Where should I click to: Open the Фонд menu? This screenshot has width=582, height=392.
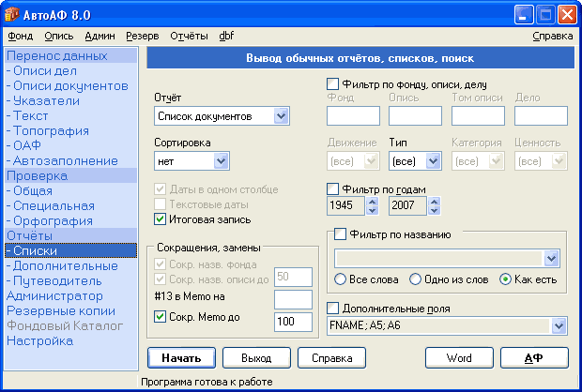pos(21,36)
